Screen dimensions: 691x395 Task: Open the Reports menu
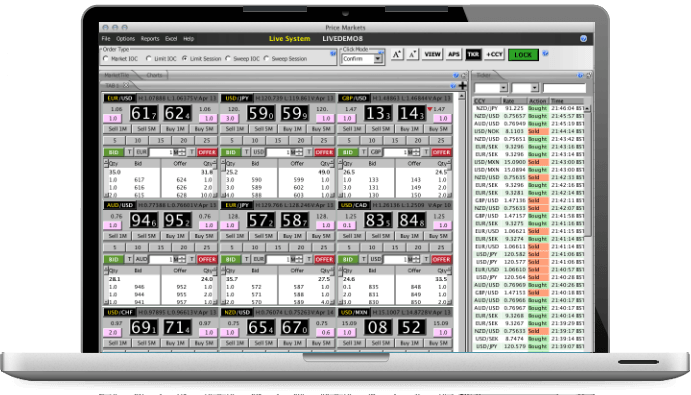(x=150, y=39)
